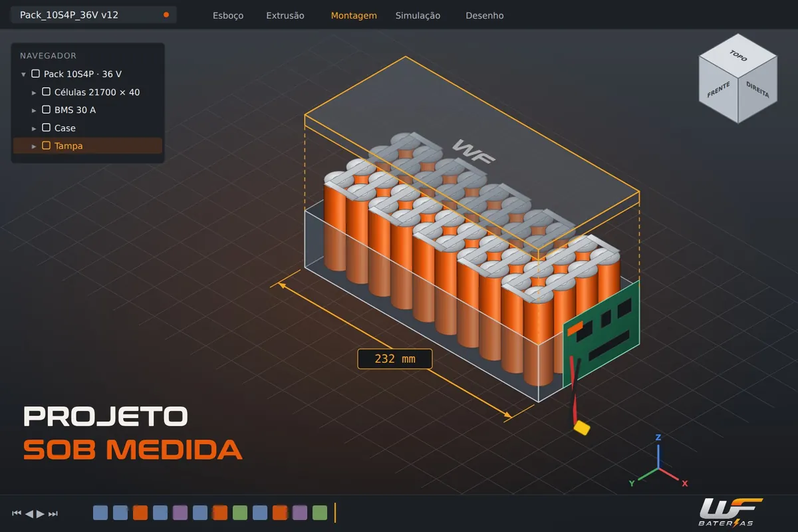This screenshot has width=798, height=532.
Task: Select the eleventh timeline feature, second purple one
Action: (300, 513)
